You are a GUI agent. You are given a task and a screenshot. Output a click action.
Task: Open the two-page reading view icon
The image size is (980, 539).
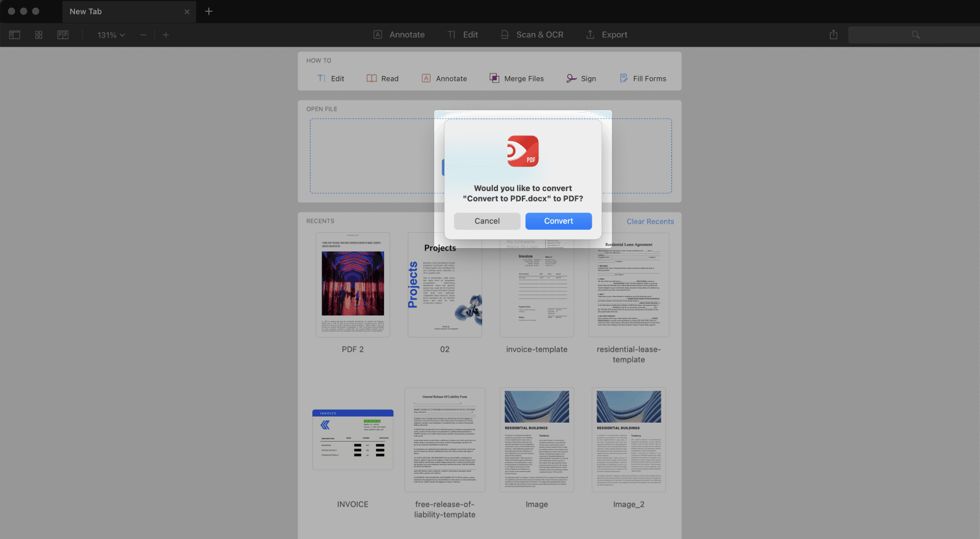tap(63, 35)
